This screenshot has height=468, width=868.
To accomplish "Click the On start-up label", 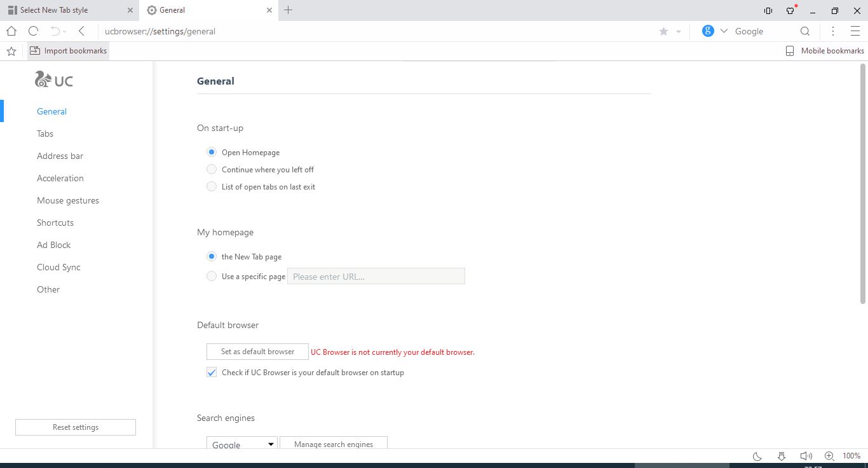I will (x=220, y=128).
